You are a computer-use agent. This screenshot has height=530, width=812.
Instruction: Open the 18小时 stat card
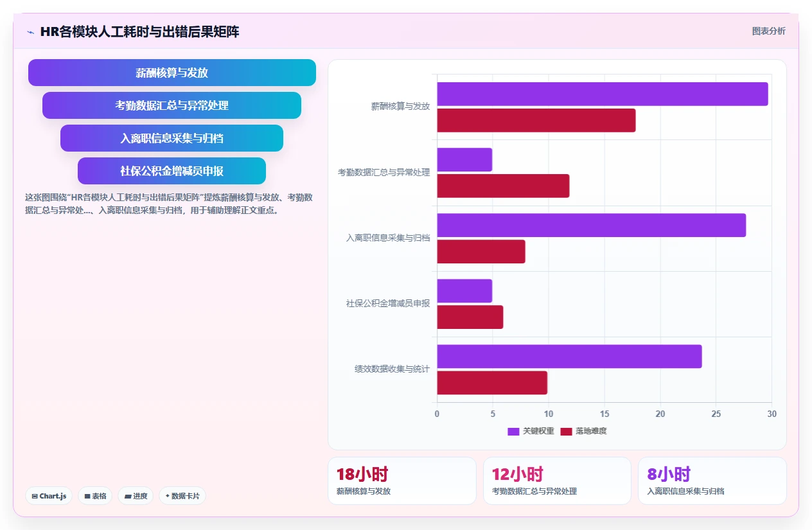click(402, 481)
